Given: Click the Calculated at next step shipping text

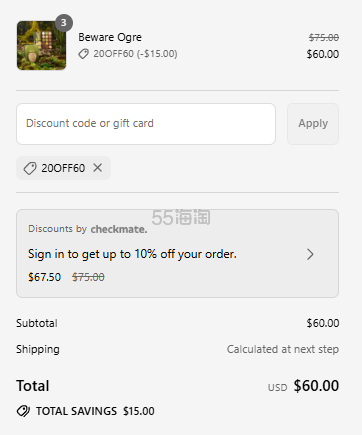Looking at the screenshot, I should click(x=283, y=349).
